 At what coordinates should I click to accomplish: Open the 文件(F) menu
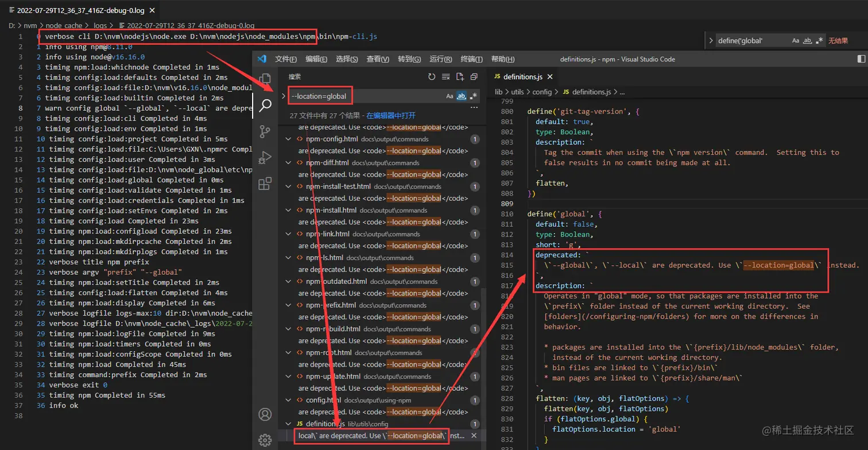[x=286, y=59]
